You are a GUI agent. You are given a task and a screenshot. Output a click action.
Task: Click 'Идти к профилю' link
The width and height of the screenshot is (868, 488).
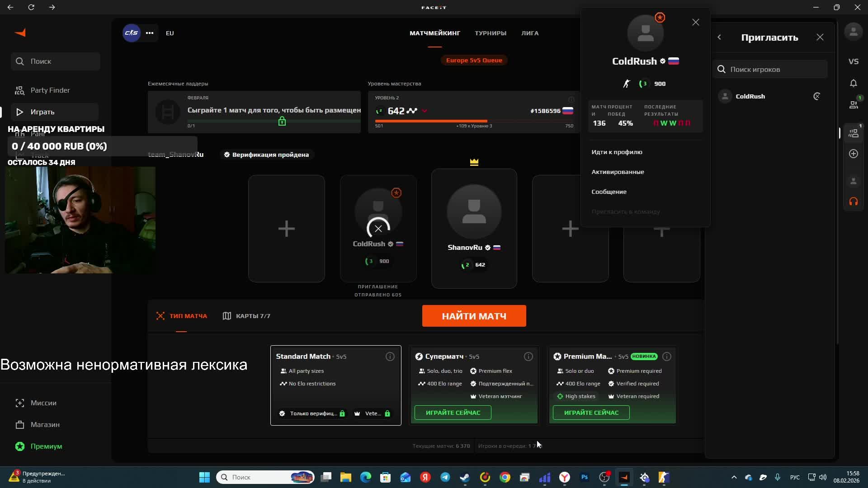click(617, 152)
